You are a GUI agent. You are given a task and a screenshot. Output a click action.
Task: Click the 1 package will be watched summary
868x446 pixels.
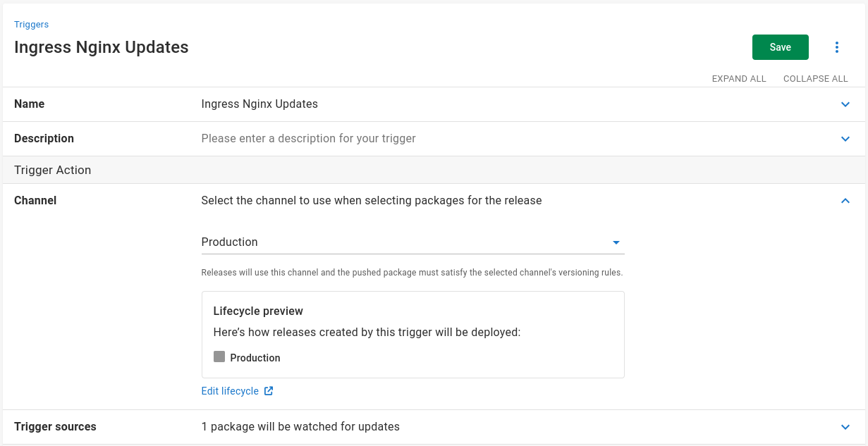[x=300, y=427]
